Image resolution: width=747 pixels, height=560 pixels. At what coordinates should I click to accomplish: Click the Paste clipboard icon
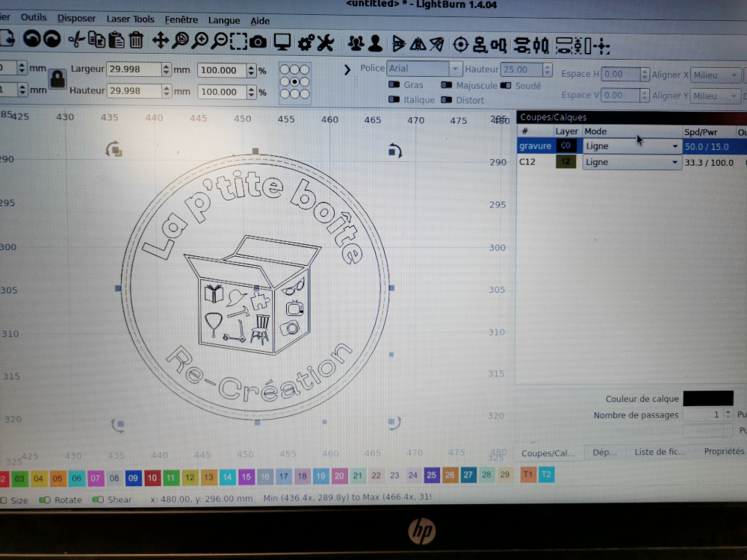[x=116, y=40]
